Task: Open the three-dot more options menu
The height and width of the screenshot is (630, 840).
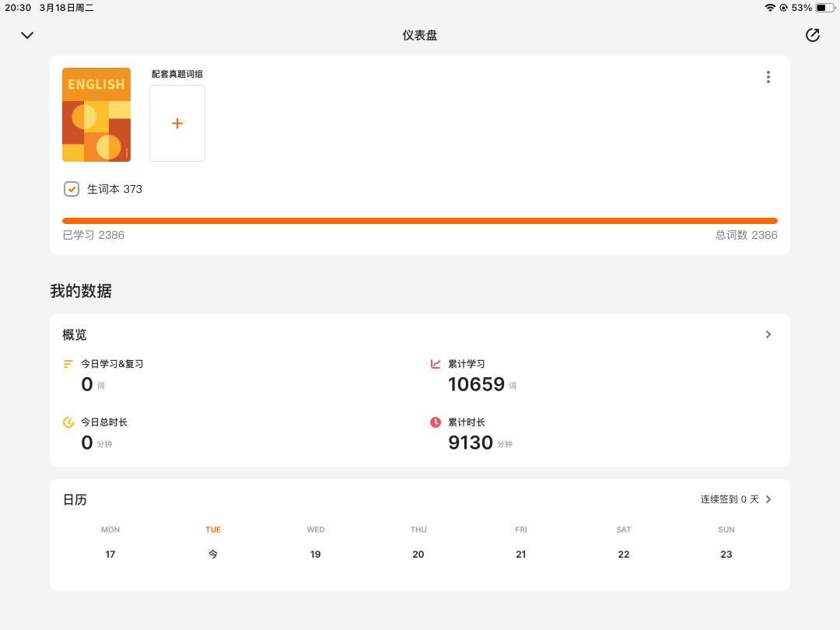Action: coord(768,77)
